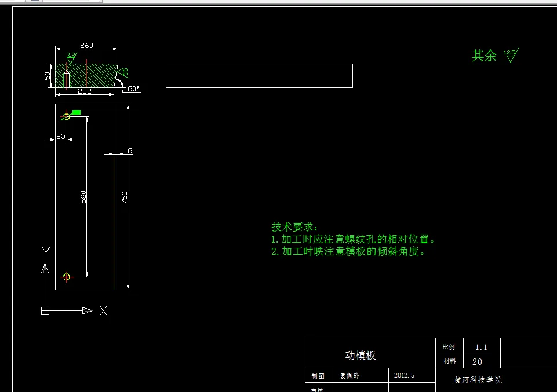Viewport: 557px width, 392px height.
Task: Select the 580 vertical dimension text
Action: pos(83,197)
